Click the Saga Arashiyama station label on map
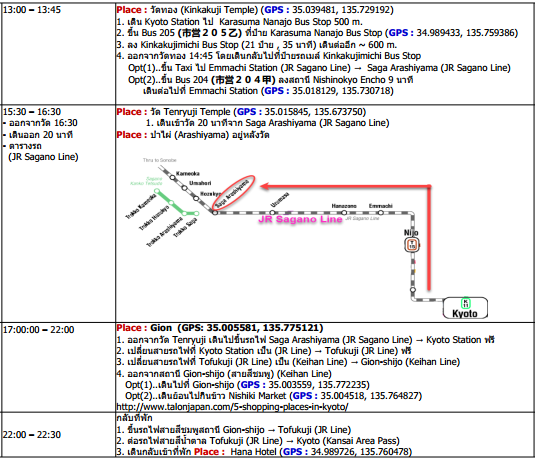Viewport: 535px width, 458px height. tap(232, 194)
